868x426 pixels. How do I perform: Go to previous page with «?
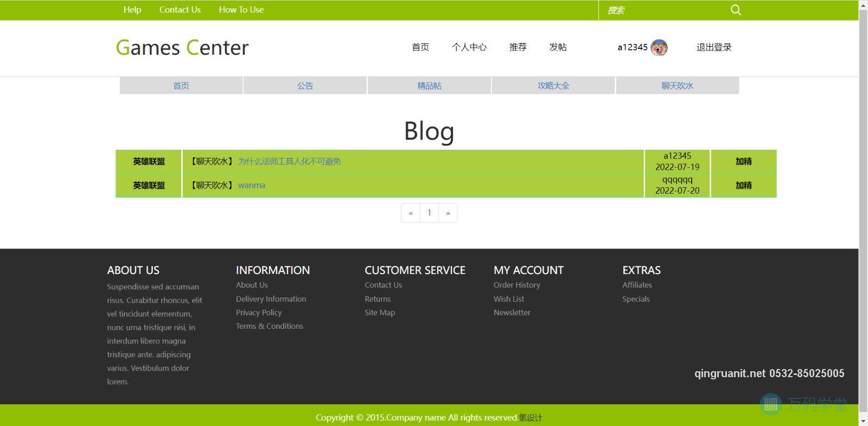click(x=411, y=213)
